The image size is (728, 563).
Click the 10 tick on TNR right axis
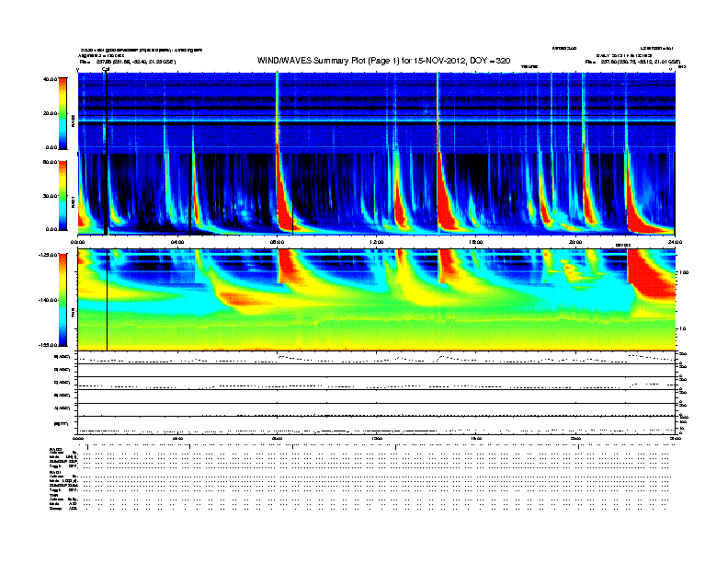(x=682, y=328)
